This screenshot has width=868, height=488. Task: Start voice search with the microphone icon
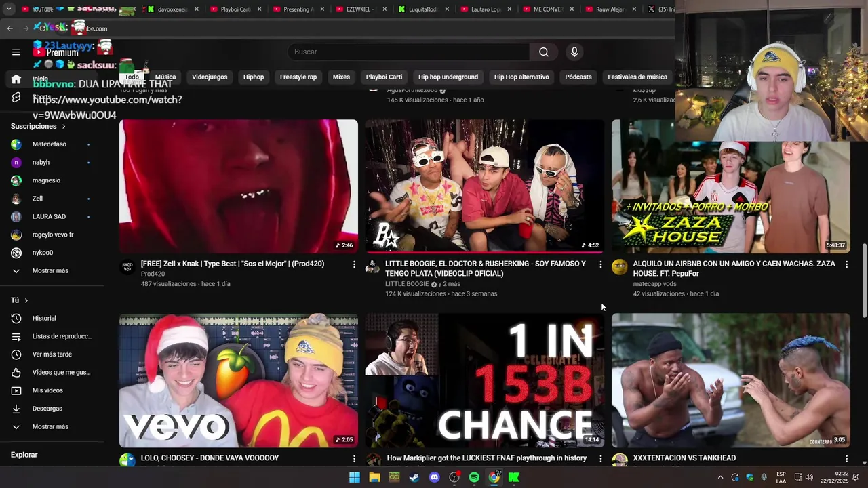574,52
